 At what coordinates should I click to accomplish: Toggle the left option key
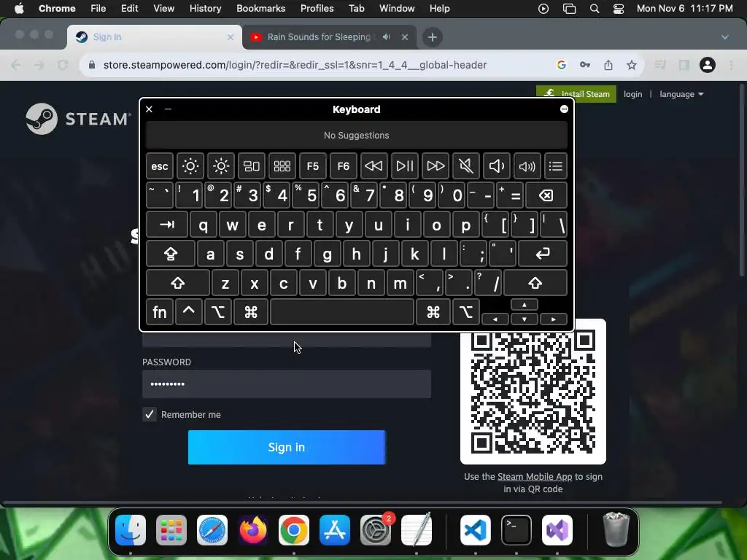point(217,312)
